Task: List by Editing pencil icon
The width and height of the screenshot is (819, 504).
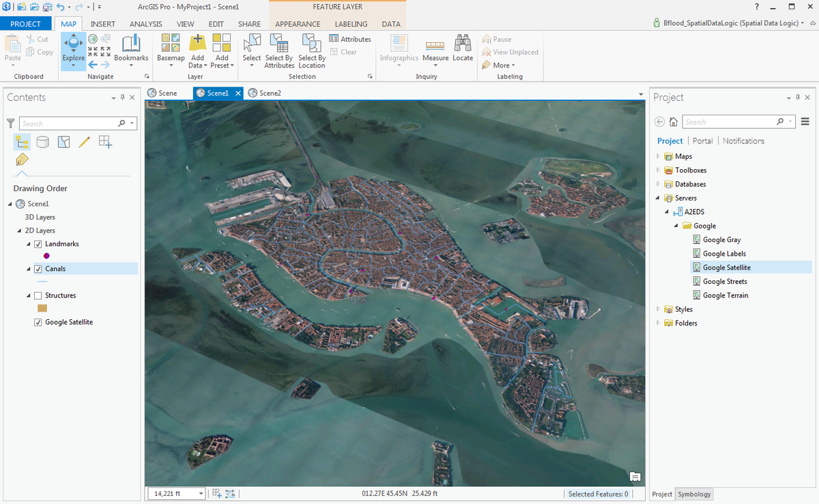Action: point(84,141)
